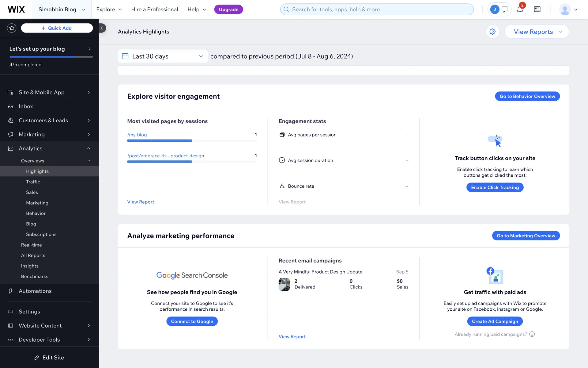Open Real-time analytics sidebar item
This screenshot has height=368, width=588.
tap(32, 245)
